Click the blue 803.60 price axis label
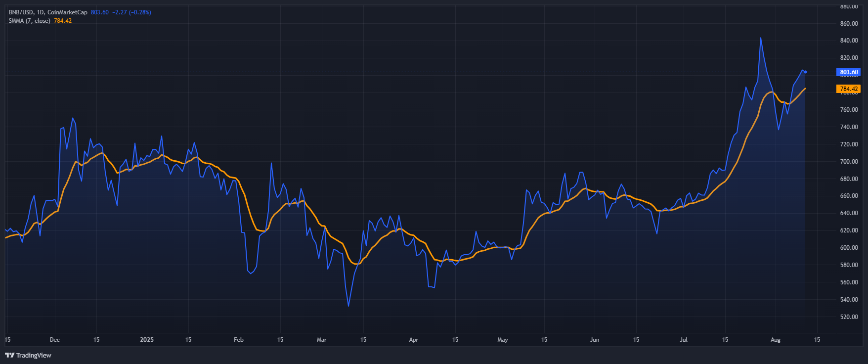The width and height of the screenshot is (868, 364). (x=848, y=72)
